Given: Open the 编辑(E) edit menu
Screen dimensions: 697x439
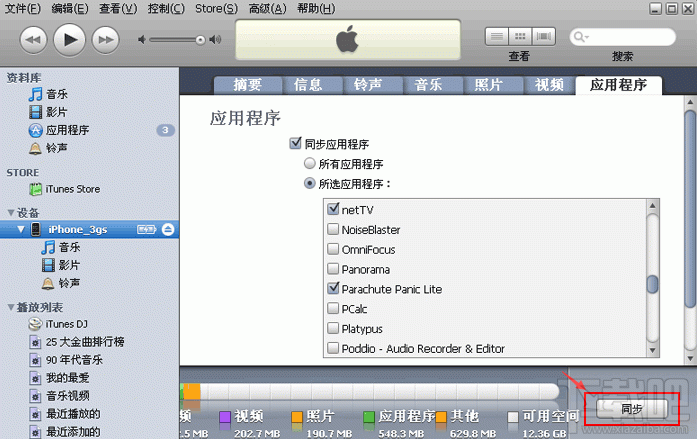Looking at the screenshot, I should [x=70, y=8].
